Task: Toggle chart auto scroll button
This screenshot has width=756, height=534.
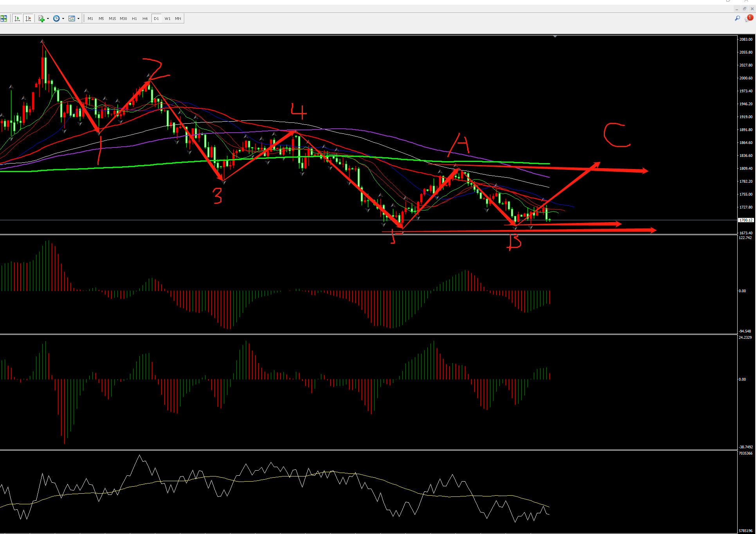Action: (17, 18)
